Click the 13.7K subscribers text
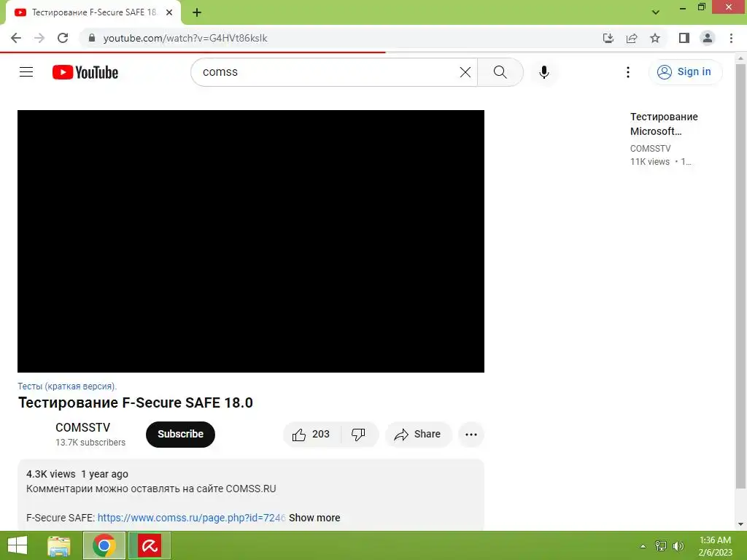 [90, 443]
